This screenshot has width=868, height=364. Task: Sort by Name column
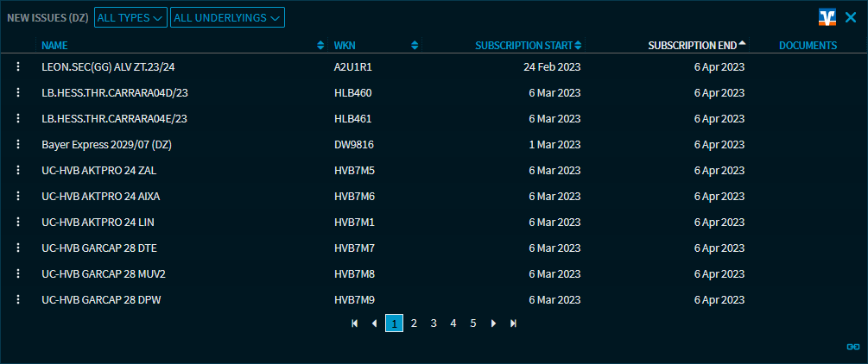point(54,46)
